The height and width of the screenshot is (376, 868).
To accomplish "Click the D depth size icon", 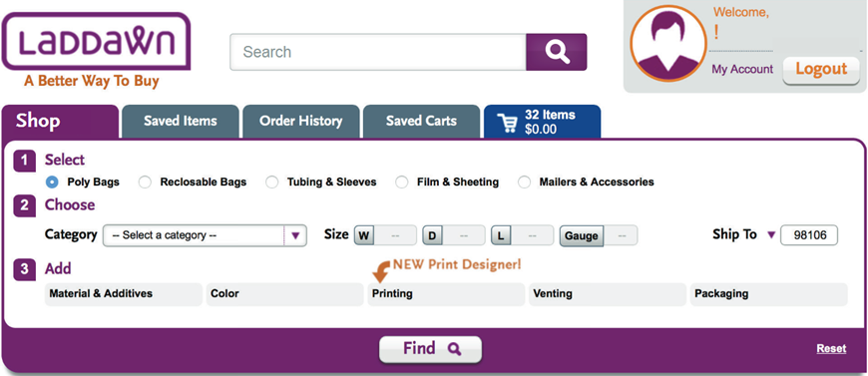I will pyautogui.click(x=432, y=235).
